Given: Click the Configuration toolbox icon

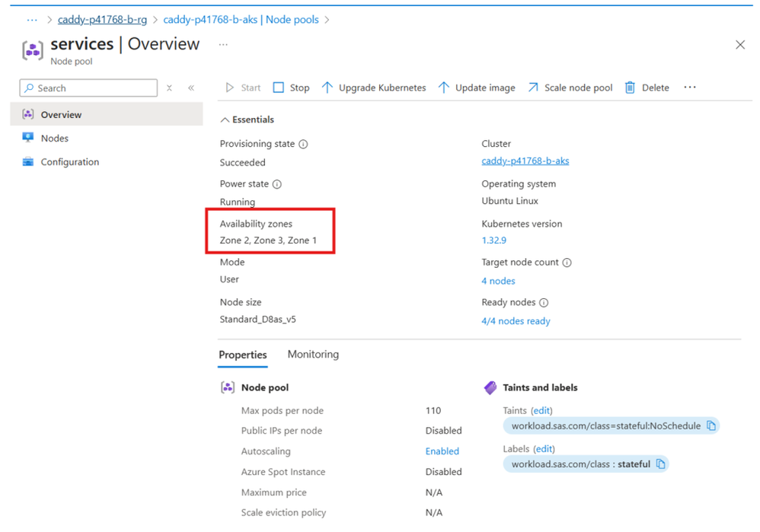Looking at the screenshot, I should (x=28, y=162).
